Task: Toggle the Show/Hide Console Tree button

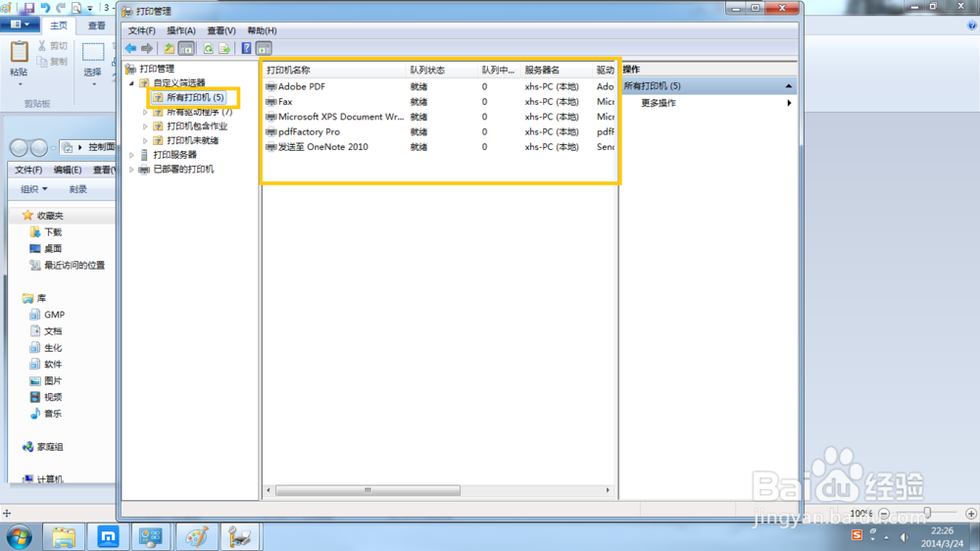Action: (186, 48)
